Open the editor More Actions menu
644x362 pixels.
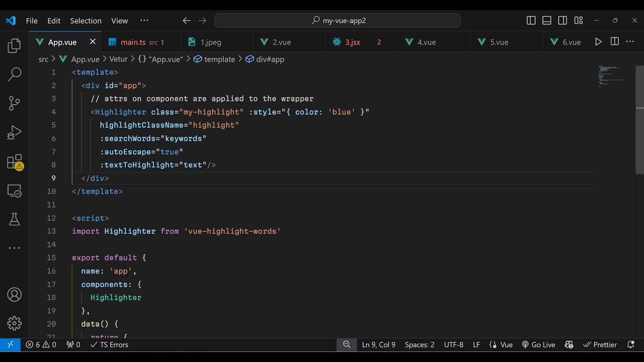click(630, 42)
